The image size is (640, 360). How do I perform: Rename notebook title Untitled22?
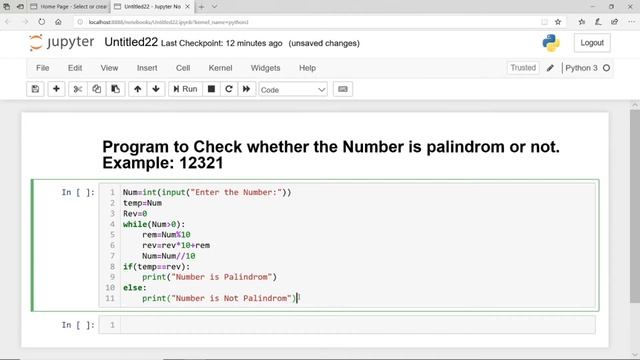[x=131, y=42]
